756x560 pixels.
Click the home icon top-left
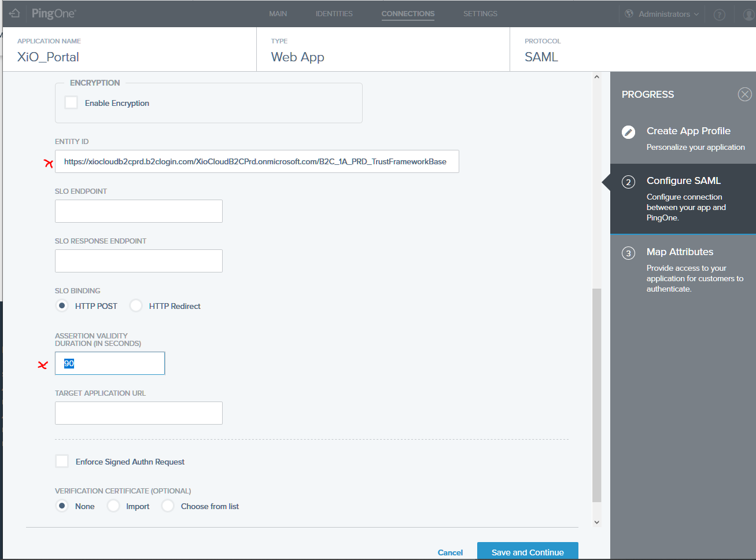(x=14, y=13)
